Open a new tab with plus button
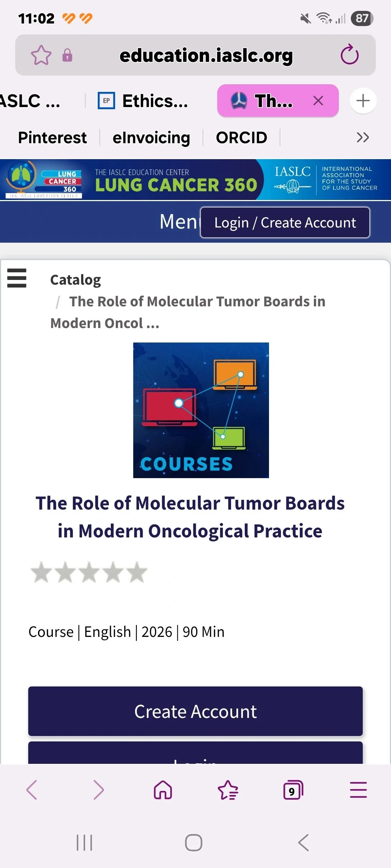This screenshot has width=391, height=868. [x=363, y=101]
